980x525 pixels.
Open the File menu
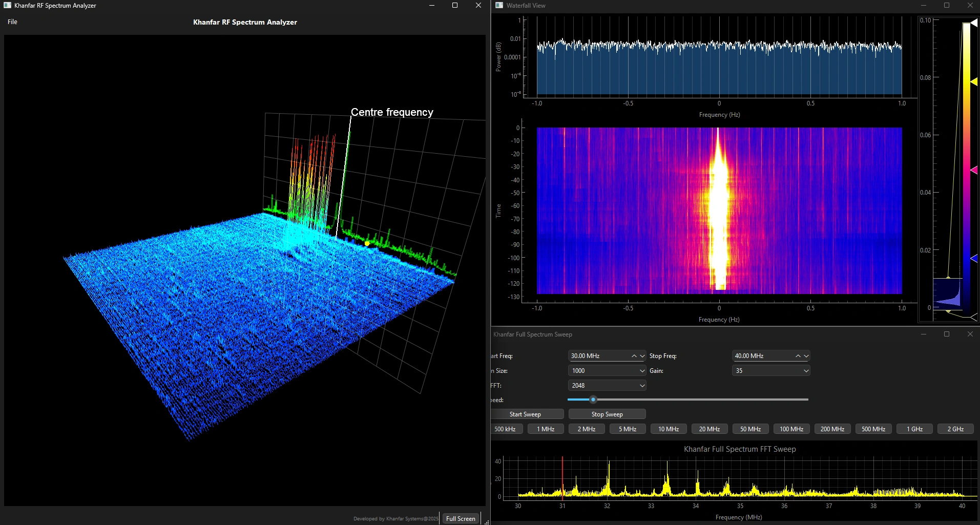click(12, 22)
